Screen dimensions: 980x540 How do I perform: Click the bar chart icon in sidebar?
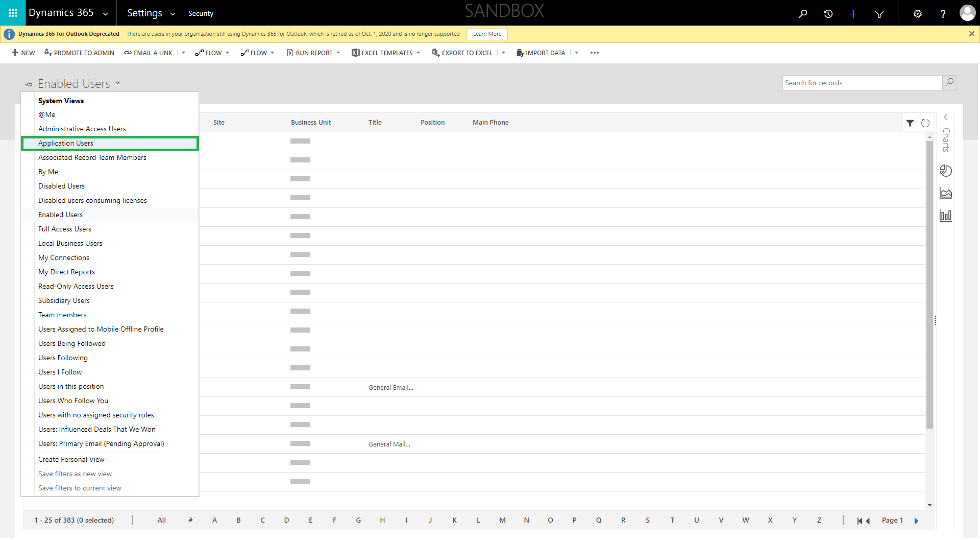click(x=945, y=216)
